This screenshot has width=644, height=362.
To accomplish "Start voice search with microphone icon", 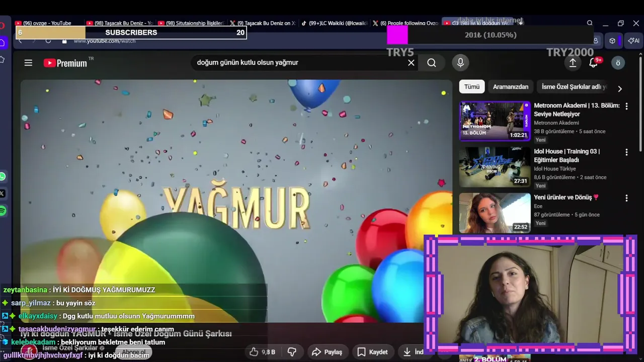I will [x=460, y=63].
